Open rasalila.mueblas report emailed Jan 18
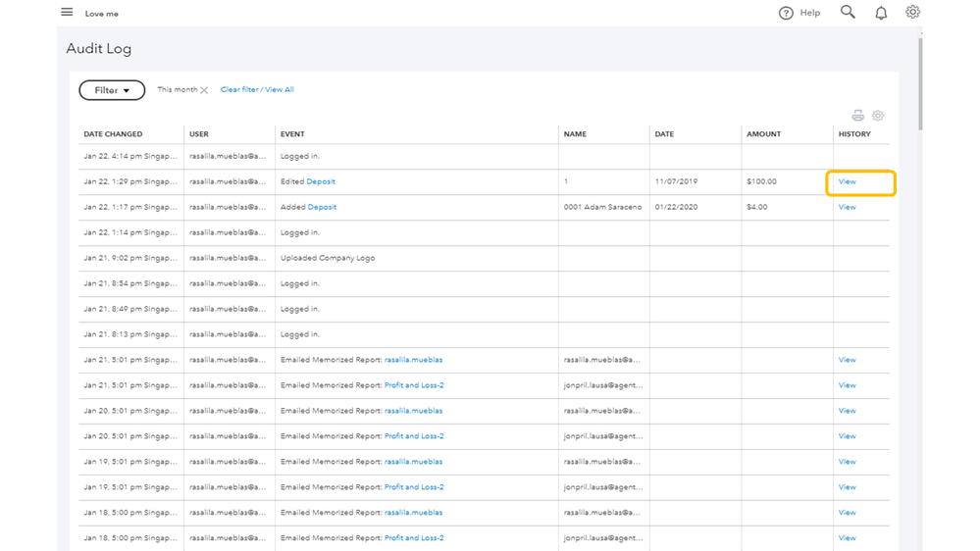This screenshot has height=551, width=980. click(x=413, y=513)
